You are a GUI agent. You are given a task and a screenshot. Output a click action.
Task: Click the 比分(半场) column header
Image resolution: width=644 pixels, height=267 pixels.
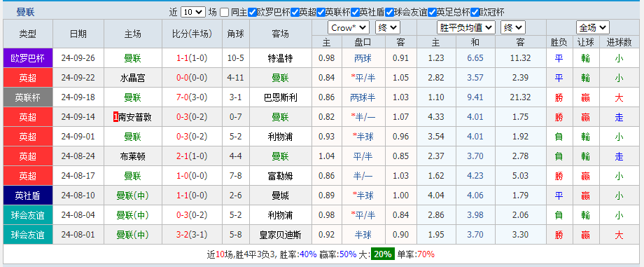192,34
